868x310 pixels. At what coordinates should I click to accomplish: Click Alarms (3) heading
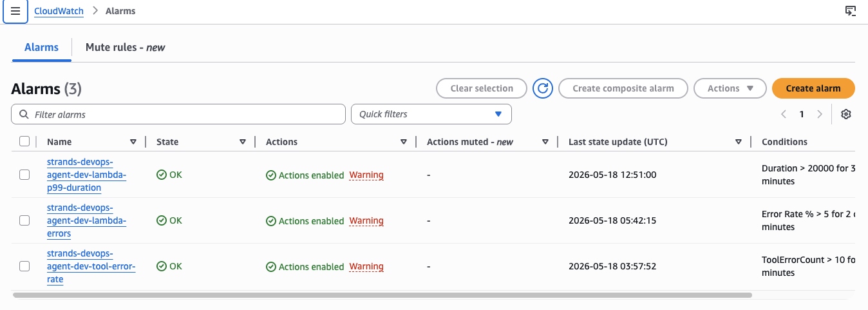click(46, 89)
